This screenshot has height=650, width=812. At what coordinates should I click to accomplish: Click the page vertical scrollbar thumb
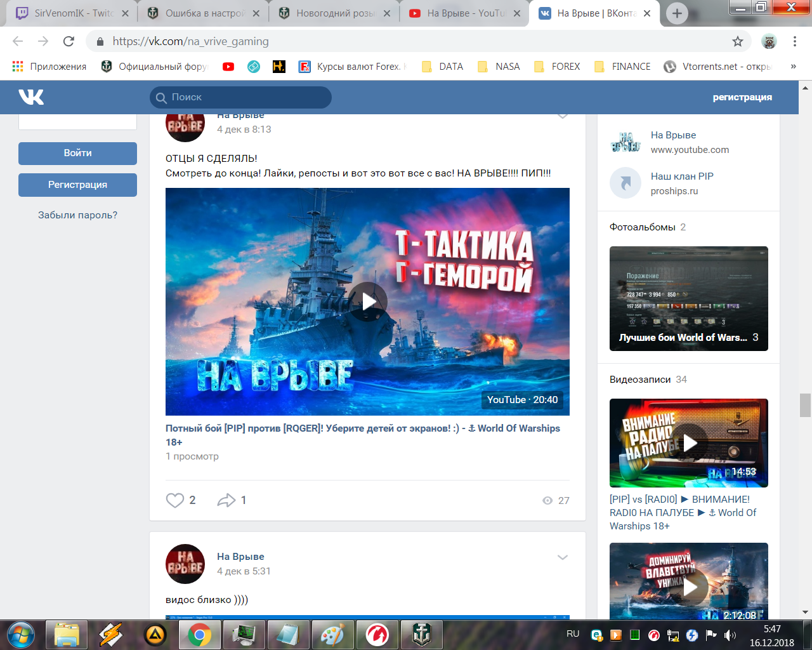click(x=806, y=405)
